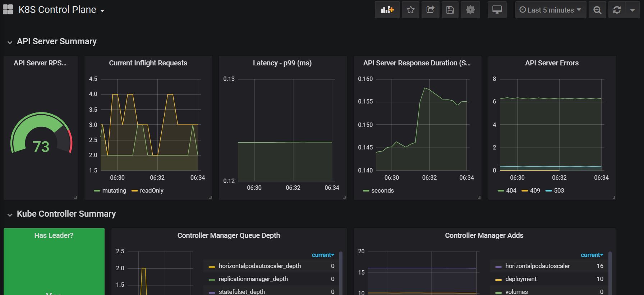The image size is (644, 295).
Task: Star this dashboard as favorite
Action: (410, 10)
